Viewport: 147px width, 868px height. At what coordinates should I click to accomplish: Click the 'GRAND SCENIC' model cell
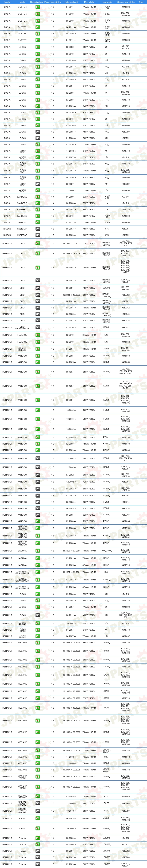22,349
